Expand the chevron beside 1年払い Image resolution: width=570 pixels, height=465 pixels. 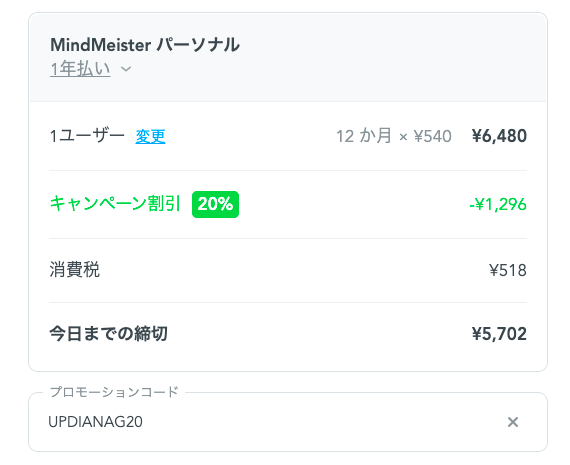click(126, 69)
